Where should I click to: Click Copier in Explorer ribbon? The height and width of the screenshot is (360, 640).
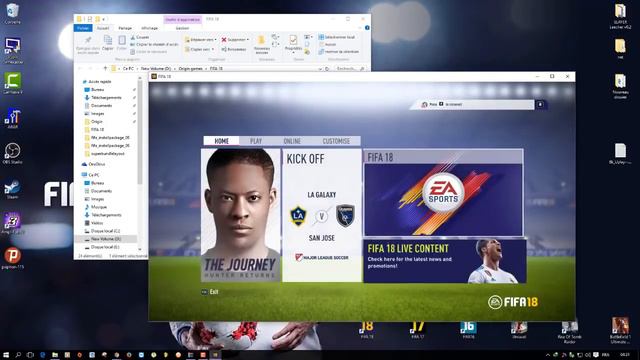tap(108, 43)
